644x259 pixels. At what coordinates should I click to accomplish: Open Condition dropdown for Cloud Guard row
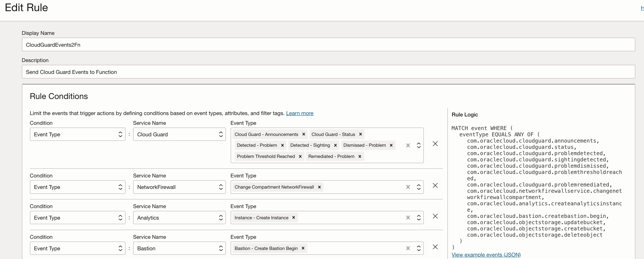coord(78,135)
